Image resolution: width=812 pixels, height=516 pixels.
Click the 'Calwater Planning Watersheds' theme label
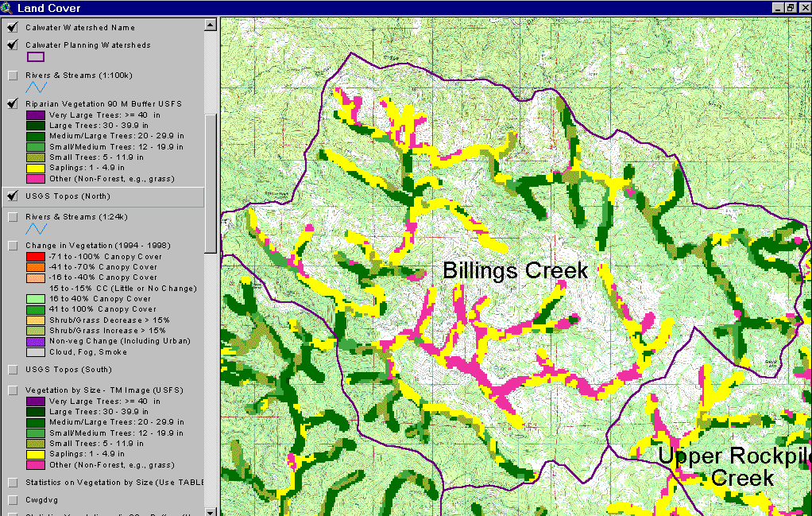pos(88,45)
